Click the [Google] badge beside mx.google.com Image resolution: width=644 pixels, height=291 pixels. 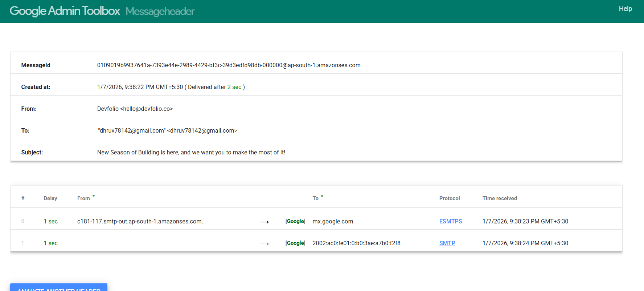pyautogui.click(x=295, y=221)
